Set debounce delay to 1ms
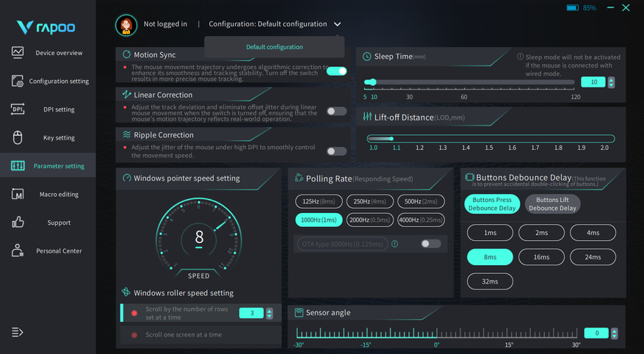This screenshot has height=354, width=644. [490, 232]
